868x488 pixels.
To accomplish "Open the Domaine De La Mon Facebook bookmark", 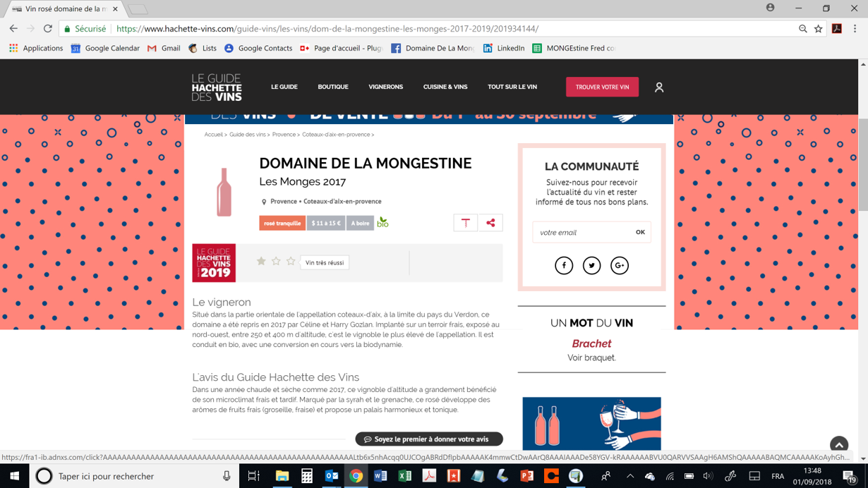I will pos(432,48).
